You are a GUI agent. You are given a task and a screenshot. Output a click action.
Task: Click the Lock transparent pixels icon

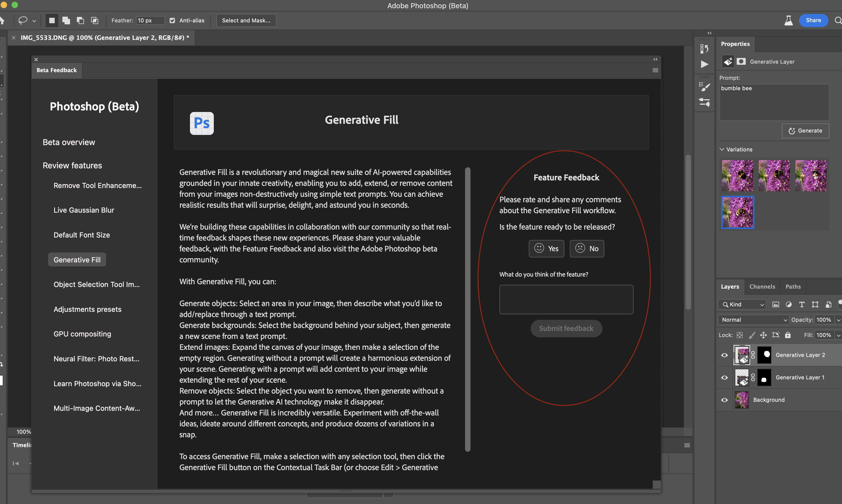(x=740, y=335)
